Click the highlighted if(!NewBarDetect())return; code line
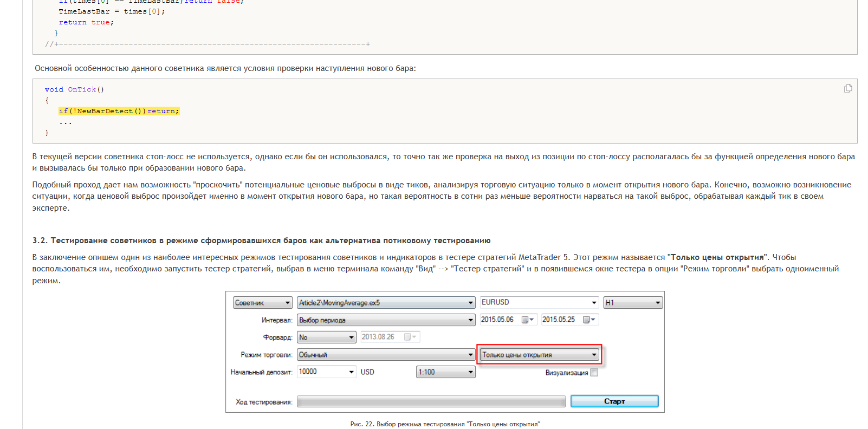Screen dimensions: 868x429 point(119,111)
